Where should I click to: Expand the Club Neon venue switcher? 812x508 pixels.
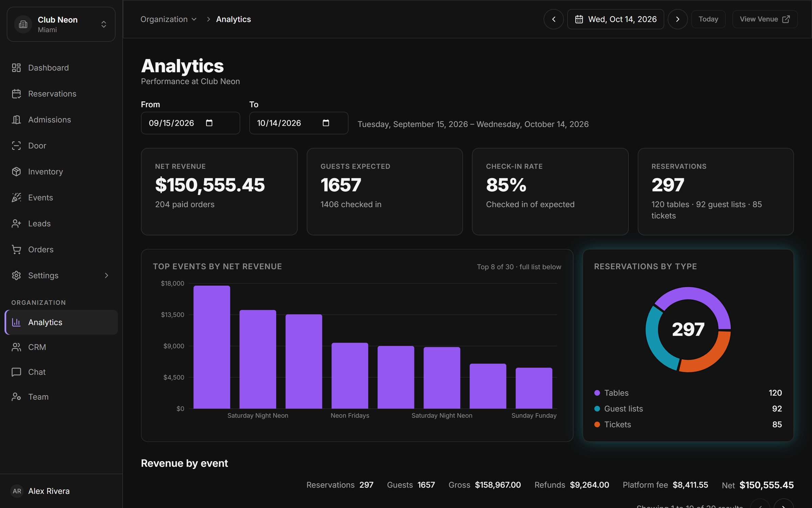tap(61, 24)
